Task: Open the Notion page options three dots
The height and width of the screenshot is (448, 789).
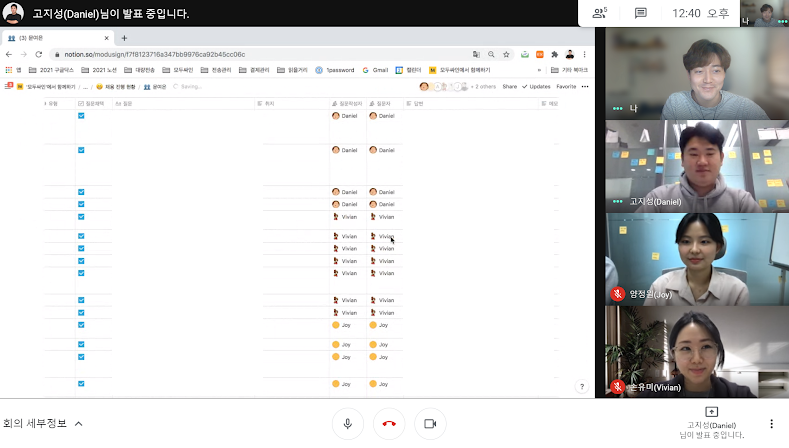Action: 585,87
